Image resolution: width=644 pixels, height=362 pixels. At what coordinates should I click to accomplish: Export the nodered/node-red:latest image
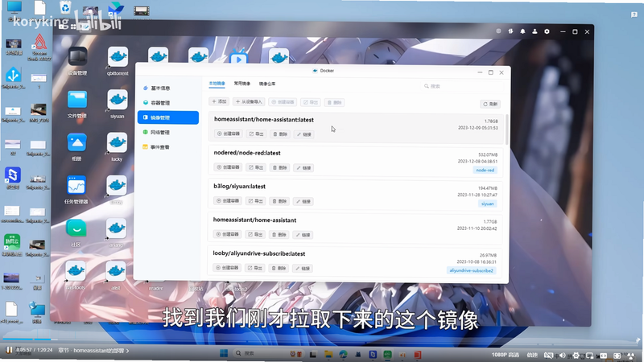255,167
